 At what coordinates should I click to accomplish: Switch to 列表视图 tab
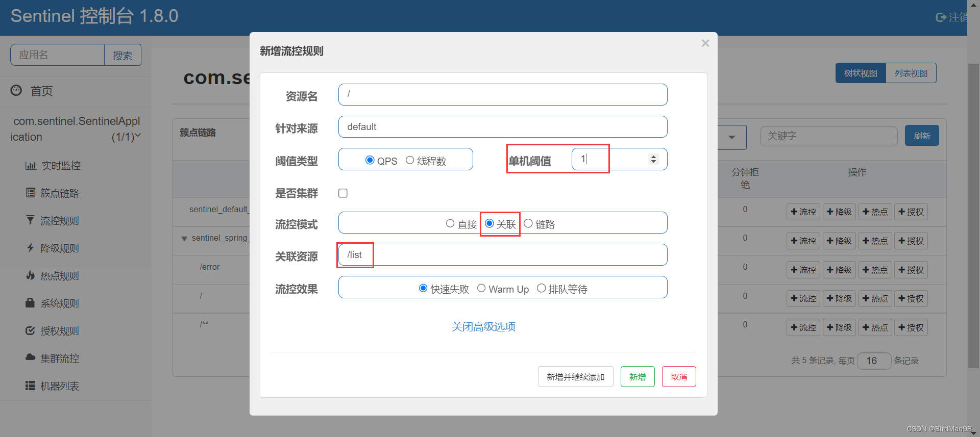pyautogui.click(x=911, y=73)
